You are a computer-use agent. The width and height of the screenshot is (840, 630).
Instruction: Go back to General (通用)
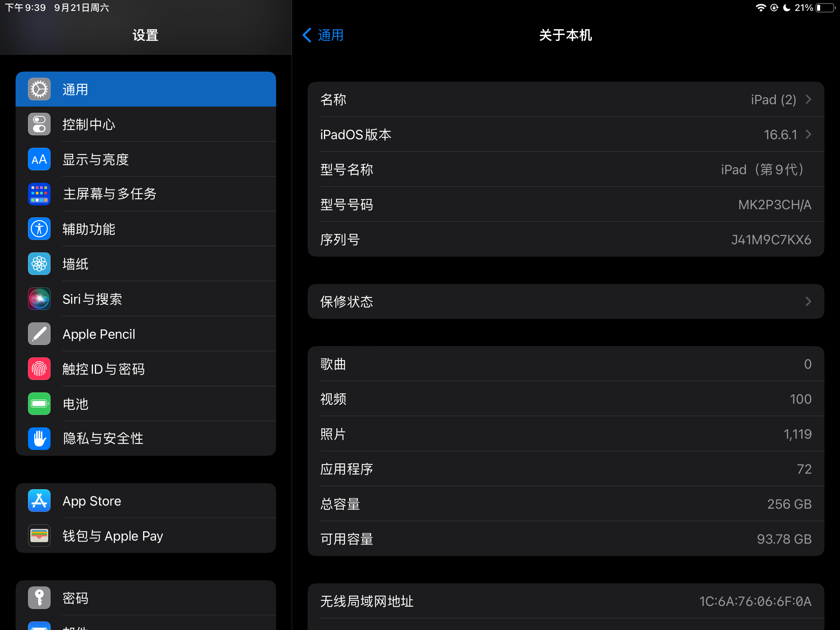tap(324, 35)
